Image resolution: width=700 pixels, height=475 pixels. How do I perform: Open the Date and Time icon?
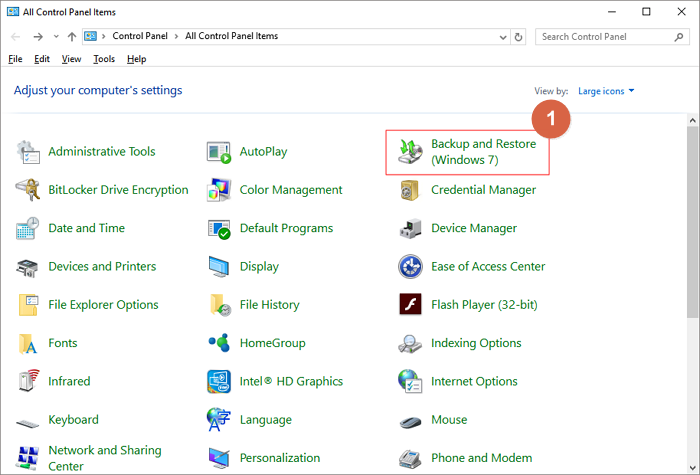(28, 228)
